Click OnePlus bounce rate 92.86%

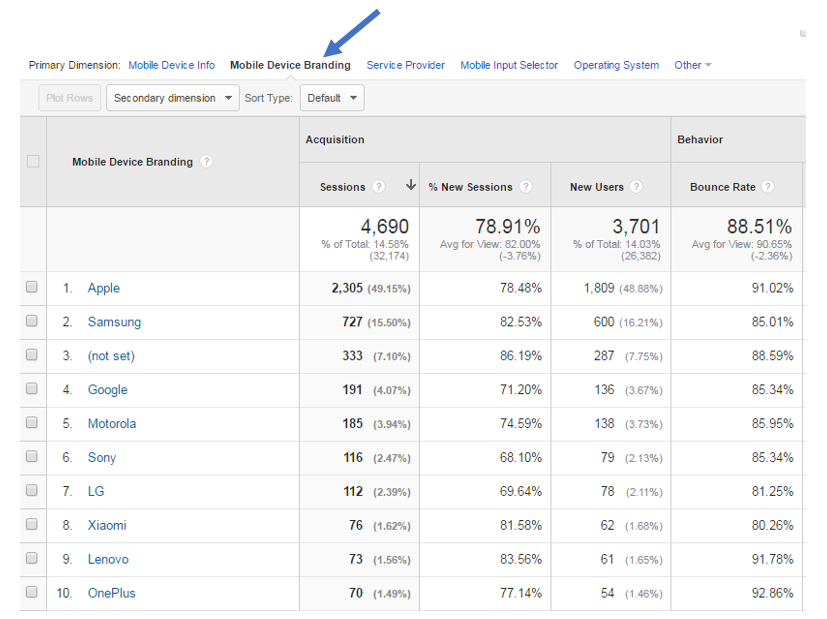coord(773,593)
